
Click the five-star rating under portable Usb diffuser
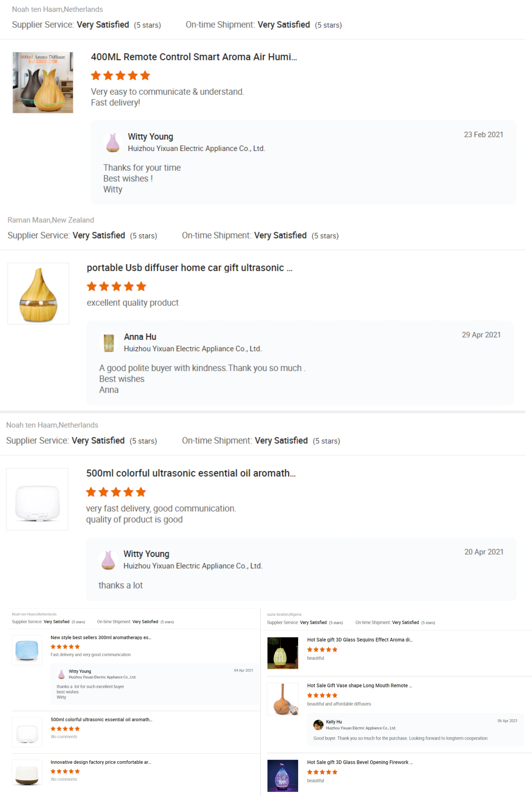116,286
